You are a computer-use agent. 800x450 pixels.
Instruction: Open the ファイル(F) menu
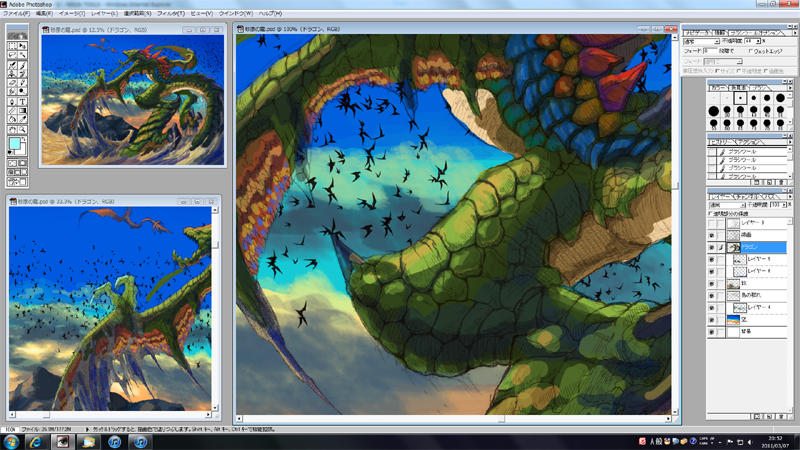[x=16, y=14]
